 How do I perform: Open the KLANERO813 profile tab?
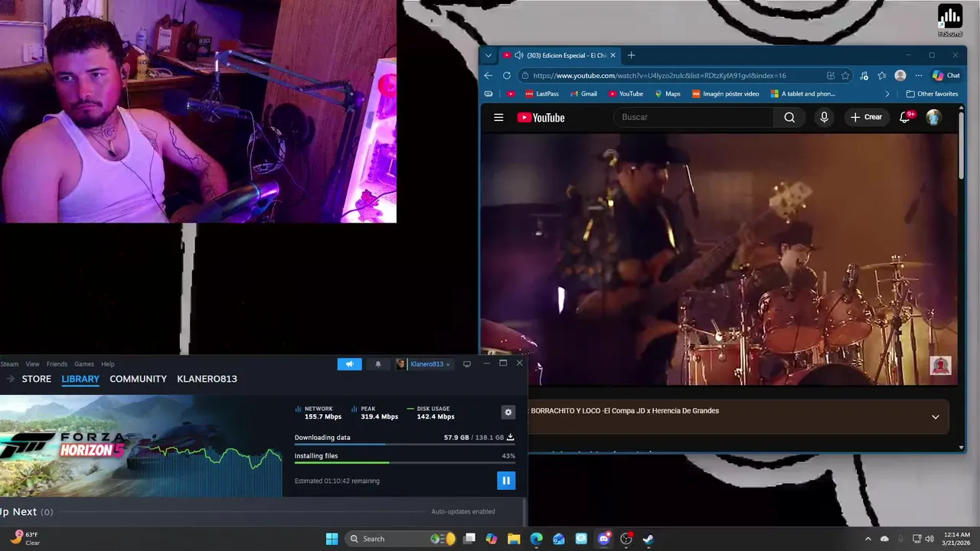(x=207, y=379)
